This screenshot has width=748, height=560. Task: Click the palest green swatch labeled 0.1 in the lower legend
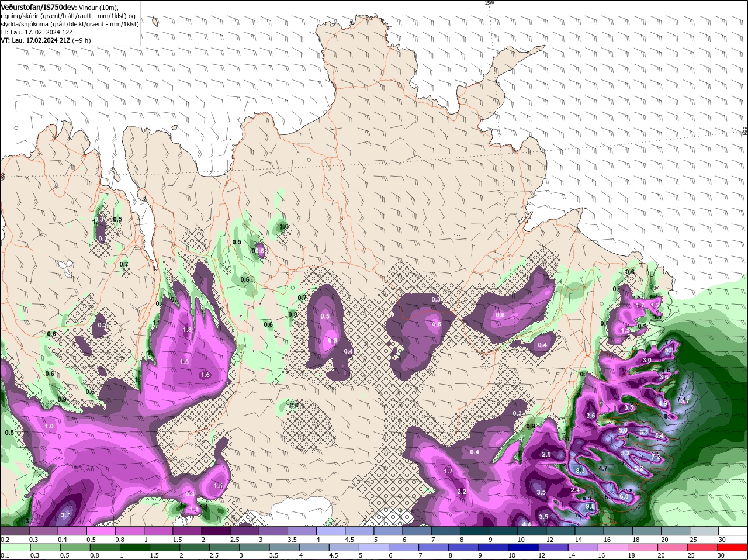(15, 547)
